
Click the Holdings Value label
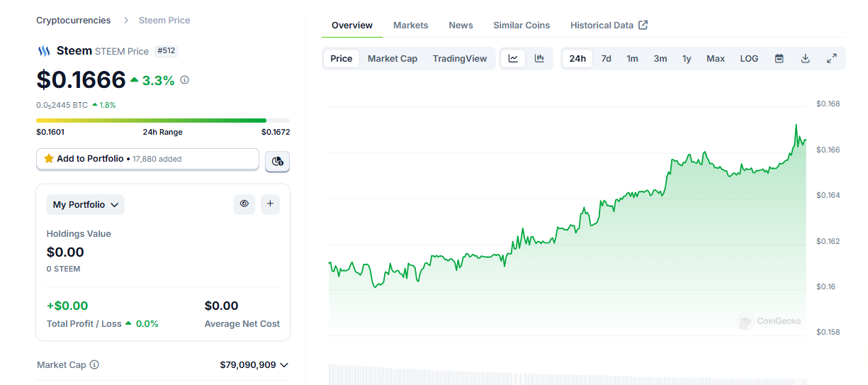click(79, 234)
